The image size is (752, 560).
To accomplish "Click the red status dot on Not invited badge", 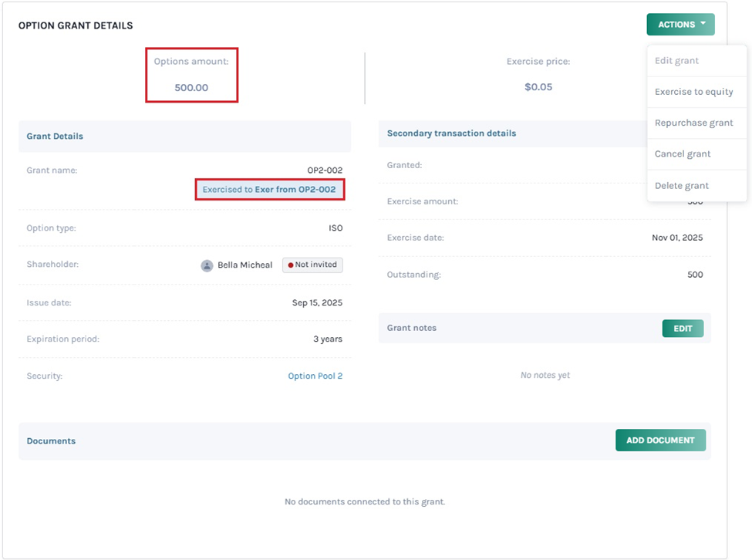I will tap(292, 265).
